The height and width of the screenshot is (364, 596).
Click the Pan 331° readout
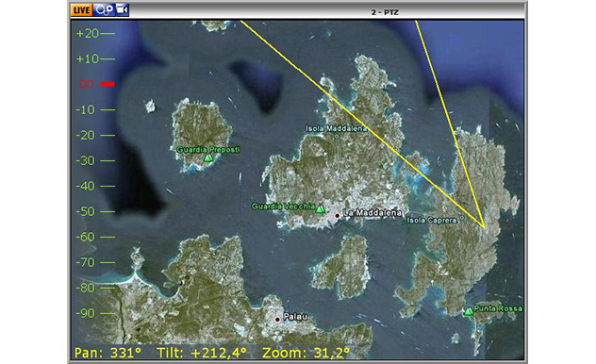(x=108, y=353)
